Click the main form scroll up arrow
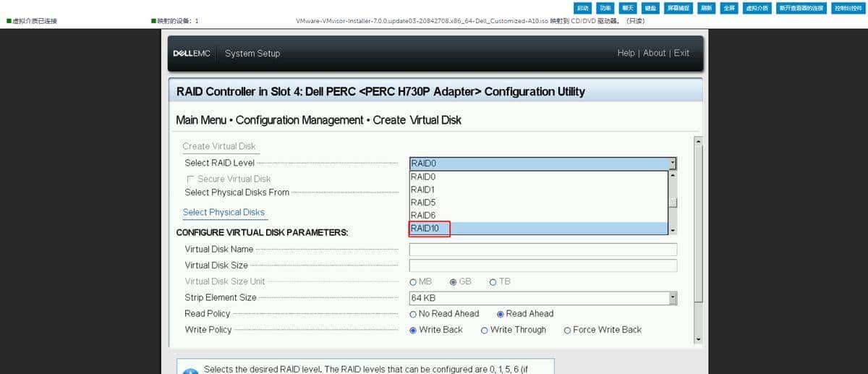868x374 pixels. pos(698,140)
